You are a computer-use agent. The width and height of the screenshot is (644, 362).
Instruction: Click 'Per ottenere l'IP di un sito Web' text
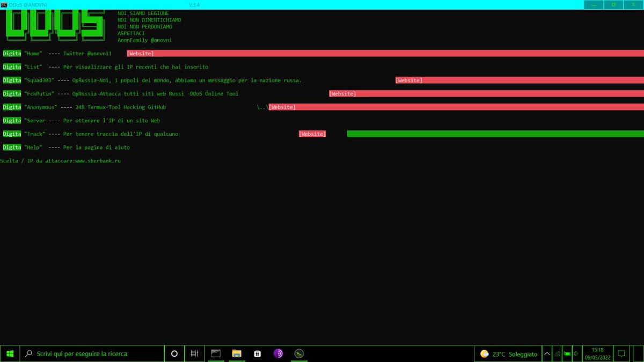pyautogui.click(x=112, y=121)
